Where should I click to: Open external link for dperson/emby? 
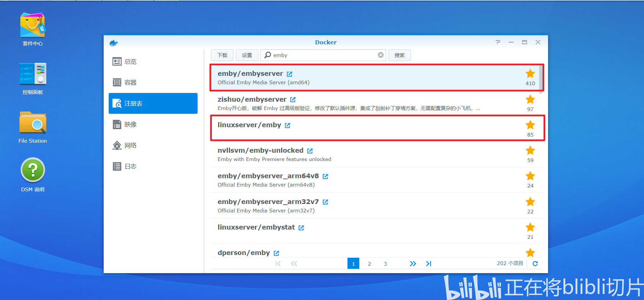pyautogui.click(x=276, y=253)
